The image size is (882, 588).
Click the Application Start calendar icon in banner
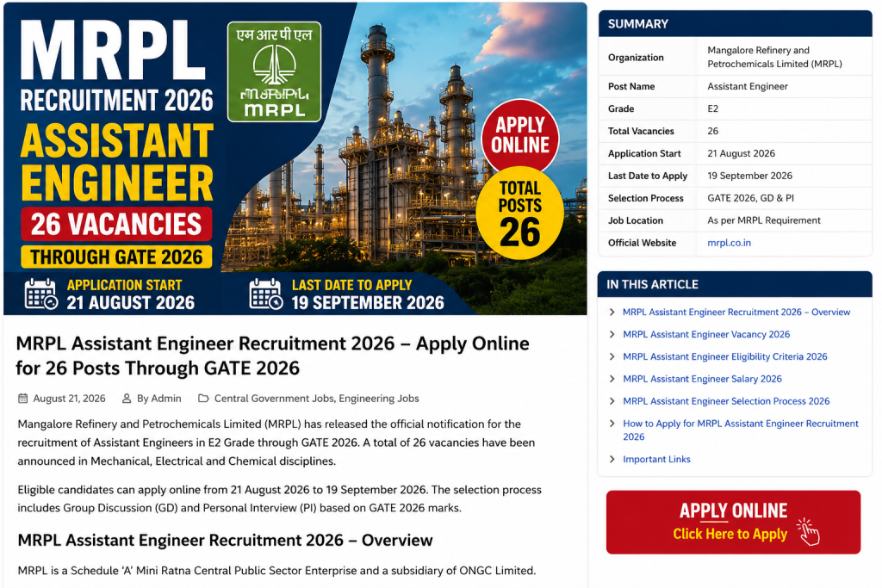41,294
